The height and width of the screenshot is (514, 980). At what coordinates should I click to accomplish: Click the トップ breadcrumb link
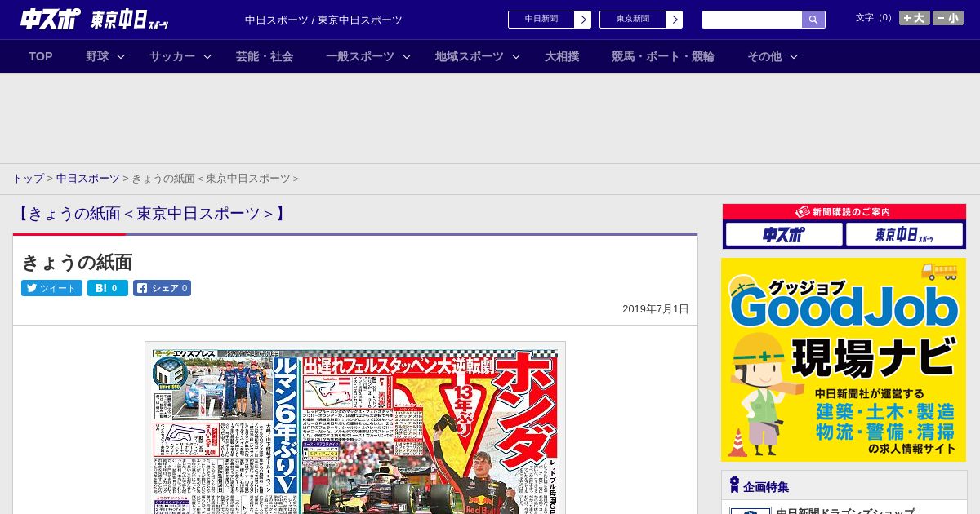pos(28,178)
